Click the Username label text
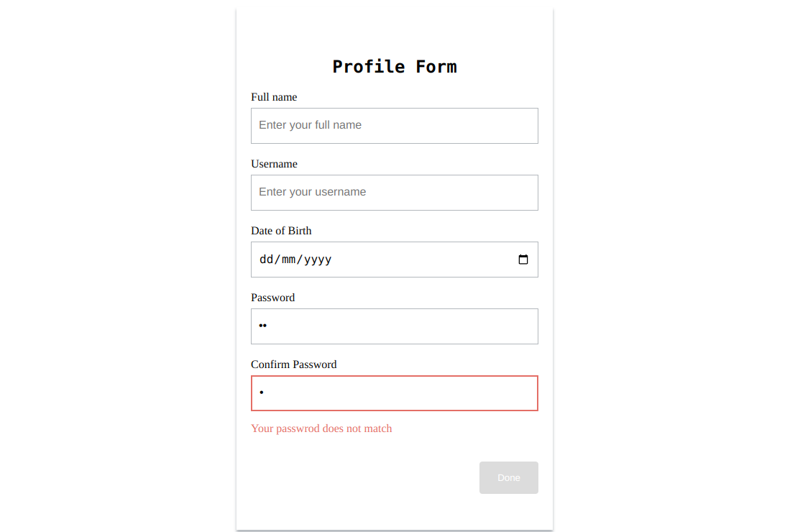The image size is (790, 532). (x=274, y=164)
